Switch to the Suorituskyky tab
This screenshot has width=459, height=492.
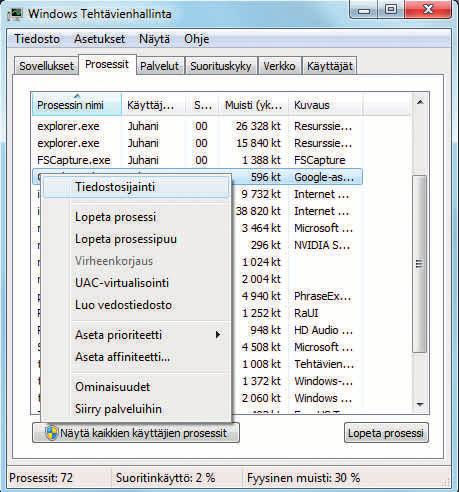(x=221, y=66)
